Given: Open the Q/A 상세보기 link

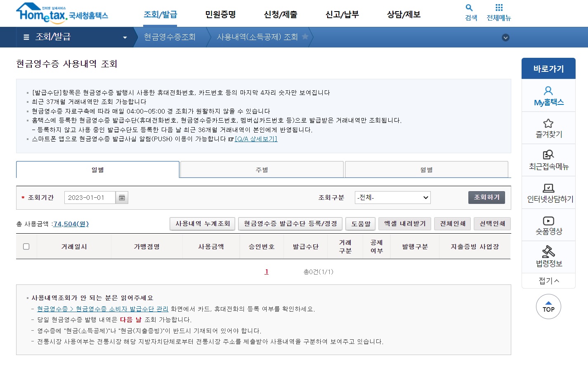Looking at the screenshot, I should (x=255, y=139).
